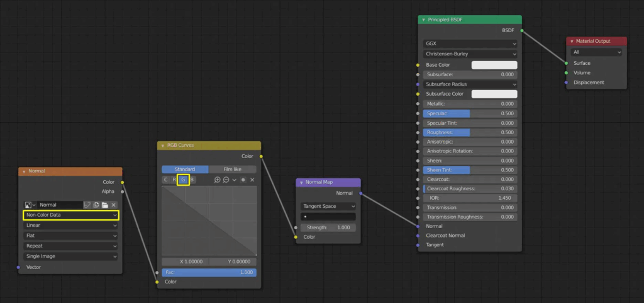Open the Repeat extension dropdown
The height and width of the screenshot is (303, 644).
71,246
